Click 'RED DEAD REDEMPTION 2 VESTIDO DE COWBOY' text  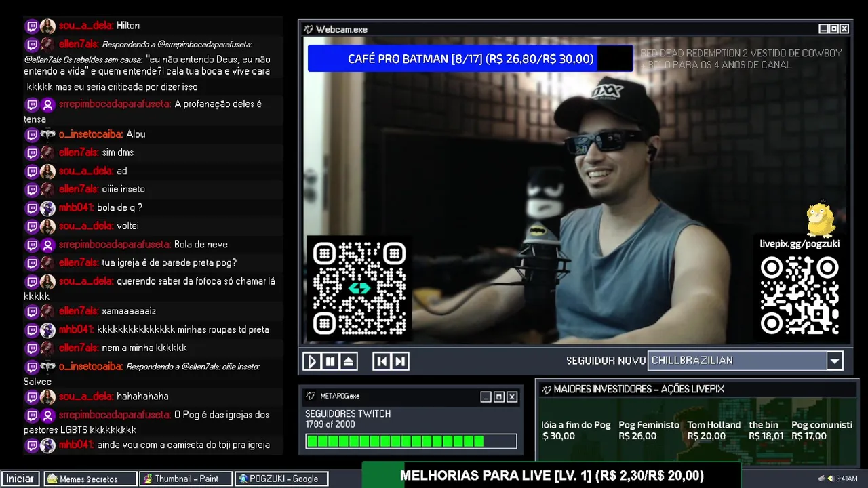coord(741,53)
